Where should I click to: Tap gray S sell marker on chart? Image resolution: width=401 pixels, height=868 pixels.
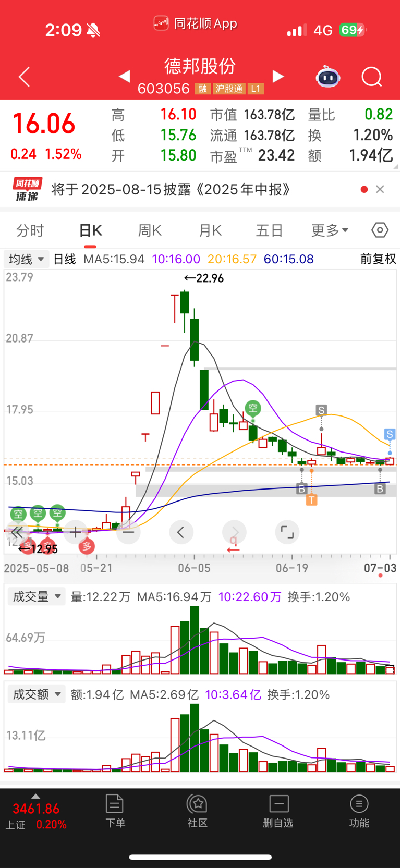point(321,411)
